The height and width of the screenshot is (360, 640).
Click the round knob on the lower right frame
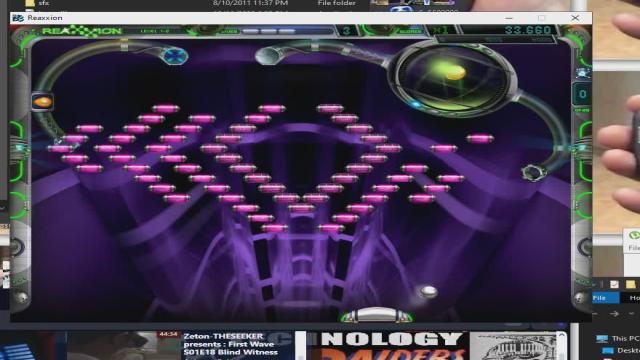coord(579,298)
